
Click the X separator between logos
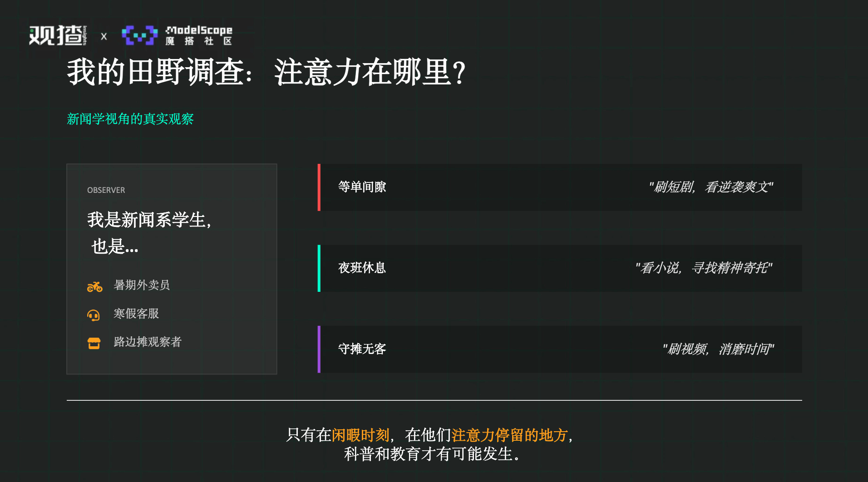pos(104,36)
